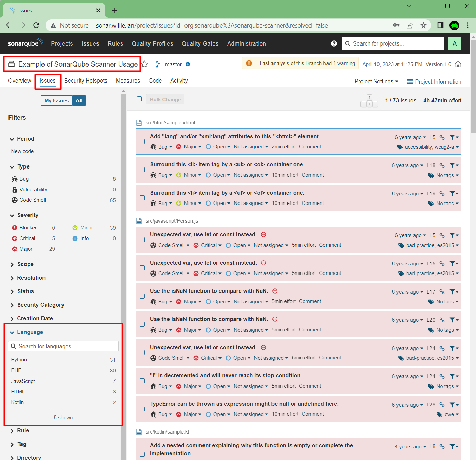
Task: Filter by Critical severity in sidebar
Action: tap(33, 238)
